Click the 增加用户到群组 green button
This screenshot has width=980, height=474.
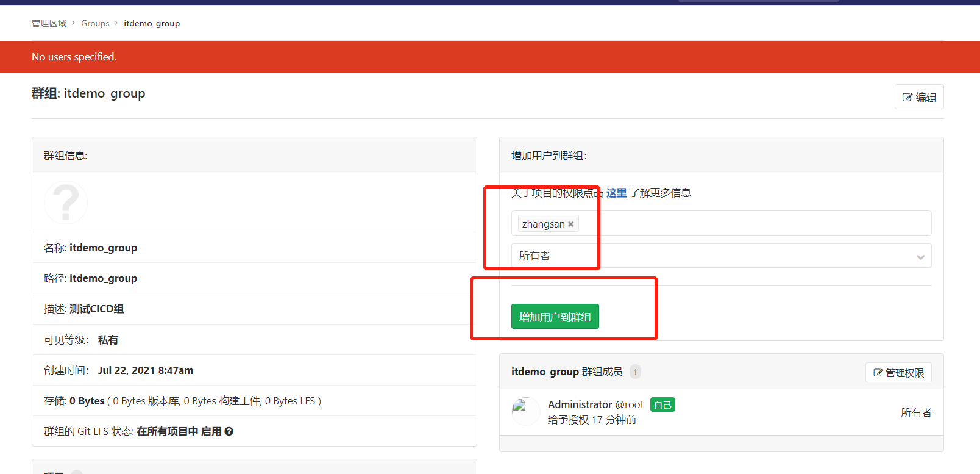click(555, 317)
